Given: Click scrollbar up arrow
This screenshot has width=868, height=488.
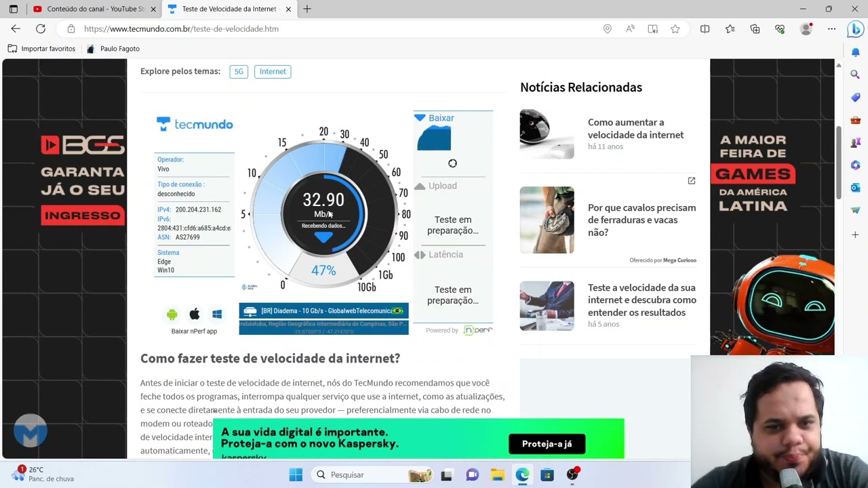Looking at the screenshot, I should pyautogui.click(x=839, y=65).
